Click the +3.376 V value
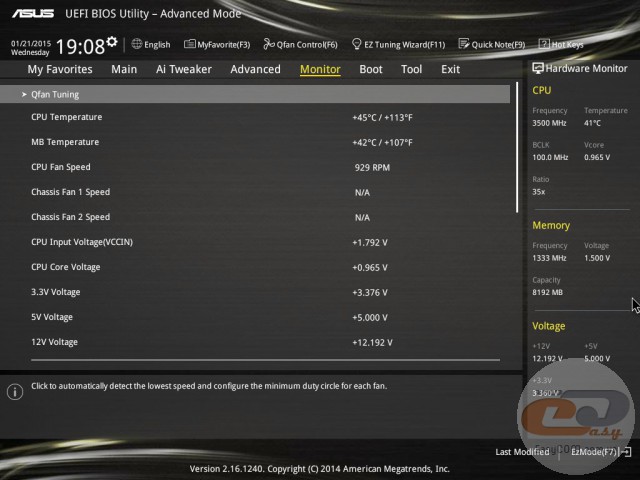The height and width of the screenshot is (480, 640). coord(370,293)
